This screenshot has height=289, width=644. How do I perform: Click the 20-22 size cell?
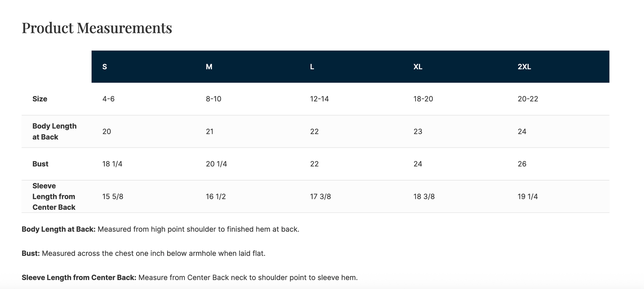click(528, 99)
